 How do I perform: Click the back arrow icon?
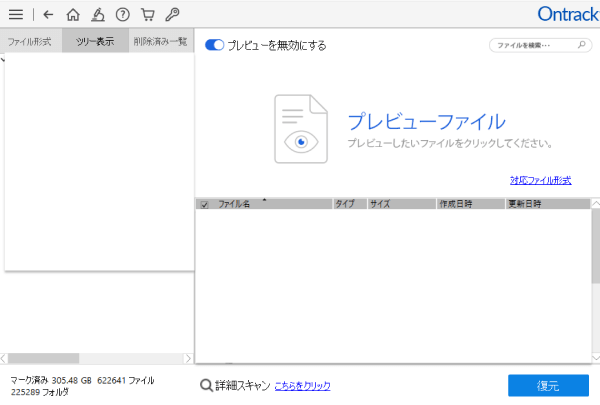pyautogui.click(x=48, y=15)
